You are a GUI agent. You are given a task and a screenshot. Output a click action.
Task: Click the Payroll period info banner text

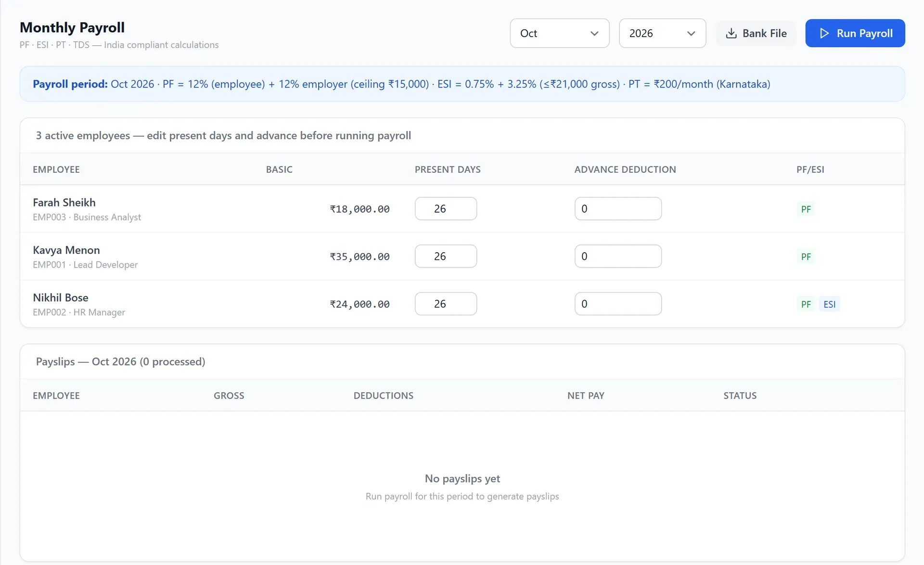click(x=401, y=84)
